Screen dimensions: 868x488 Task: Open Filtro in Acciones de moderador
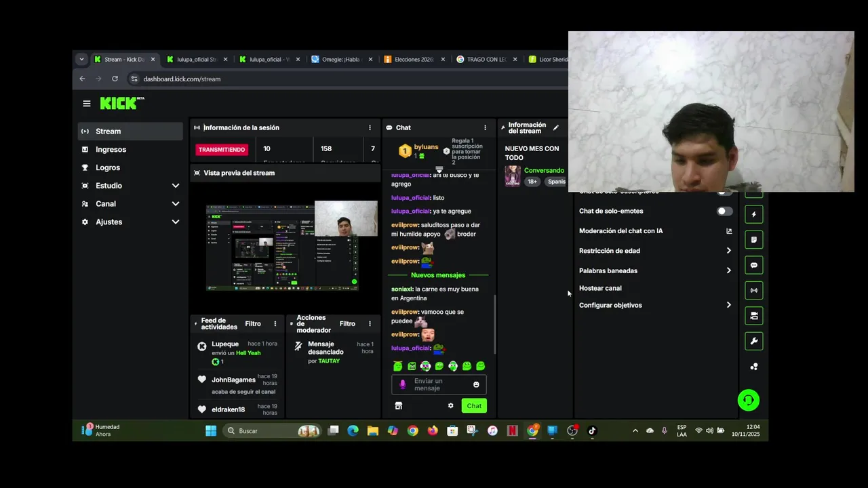(347, 324)
